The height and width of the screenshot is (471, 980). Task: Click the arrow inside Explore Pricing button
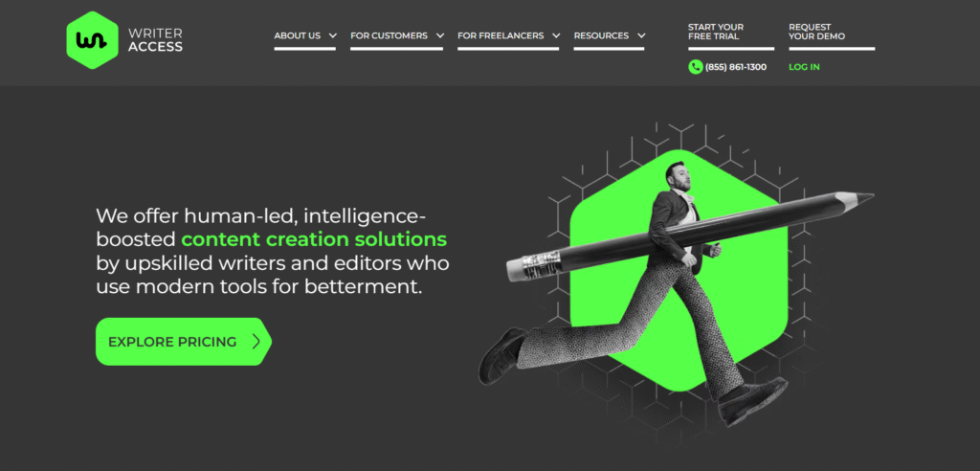point(256,342)
